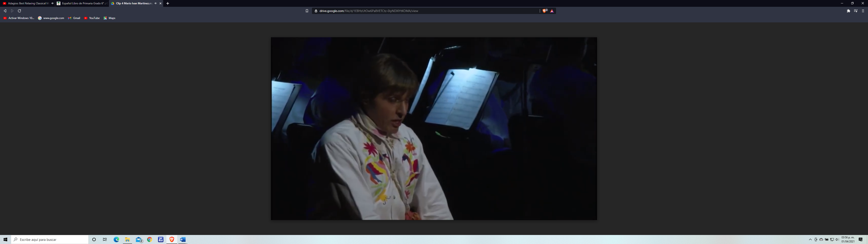Open Brave from the taskbar

(172, 239)
